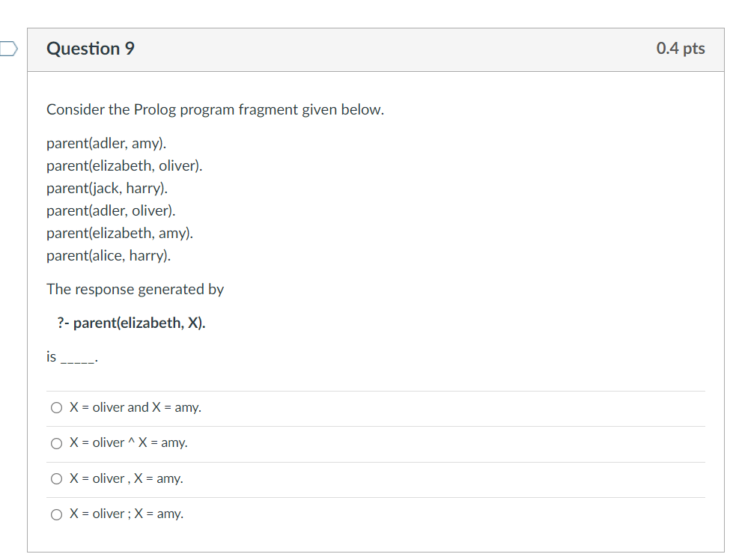Click the answer label 'X = oliver , X = amy.'
Screen dimensions: 730x560
point(127,478)
